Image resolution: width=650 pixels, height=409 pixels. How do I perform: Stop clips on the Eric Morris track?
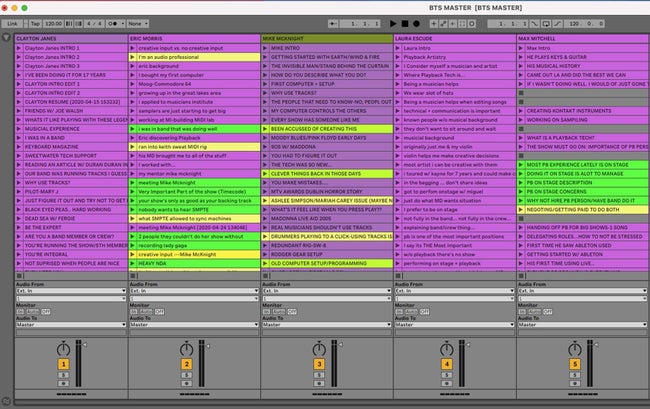point(133,276)
